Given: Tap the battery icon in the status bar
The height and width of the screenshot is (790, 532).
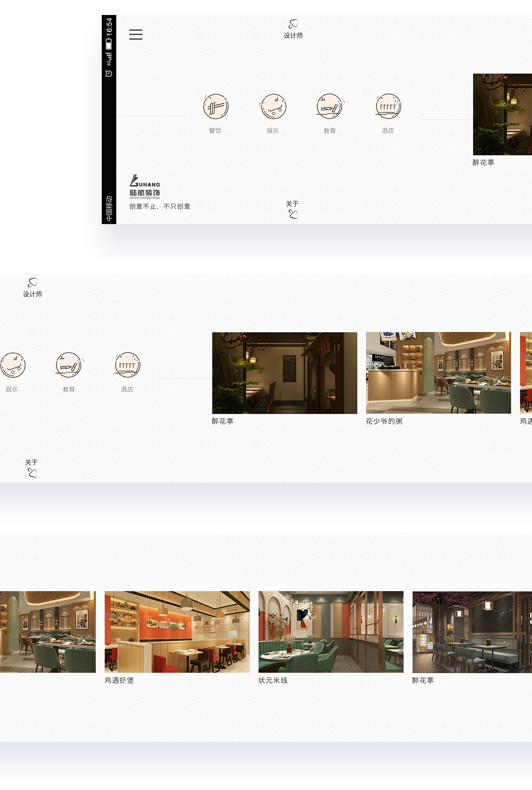Looking at the screenshot, I should coord(109,44).
